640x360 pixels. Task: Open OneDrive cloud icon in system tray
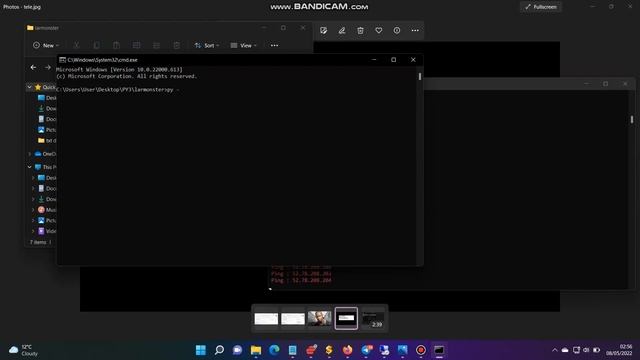(x=565, y=350)
